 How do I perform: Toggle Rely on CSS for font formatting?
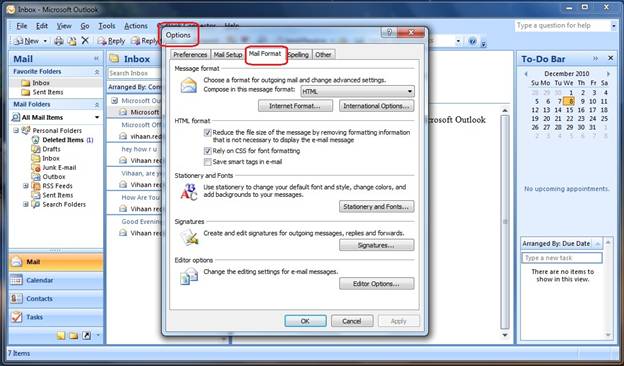click(207, 151)
